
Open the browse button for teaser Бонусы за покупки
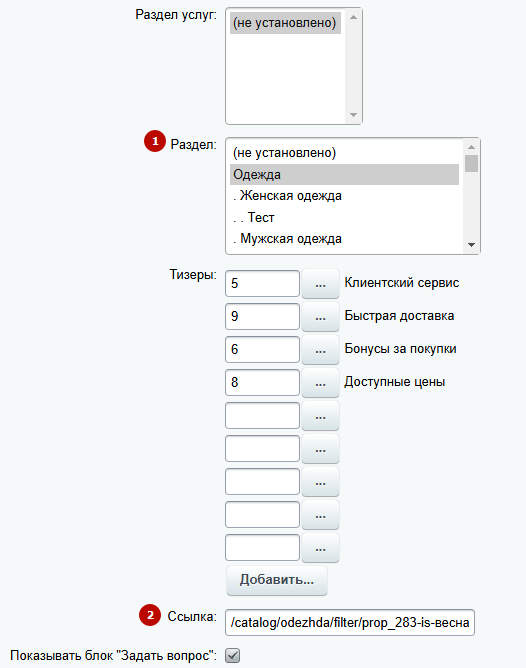click(x=320, y=350)
